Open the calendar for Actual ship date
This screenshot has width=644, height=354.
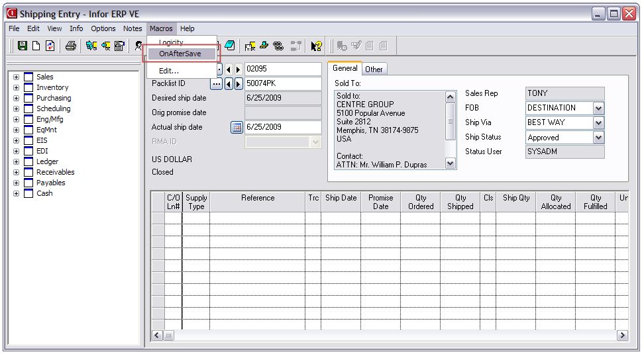pos(237,127)
